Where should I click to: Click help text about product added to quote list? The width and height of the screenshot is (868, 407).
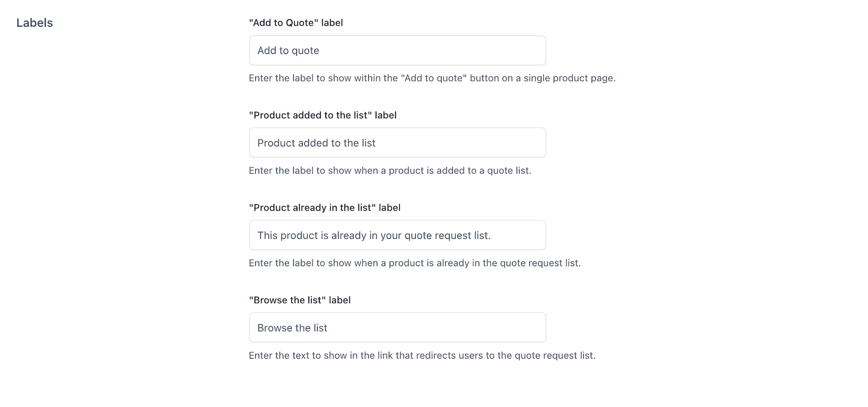[390, 171]
